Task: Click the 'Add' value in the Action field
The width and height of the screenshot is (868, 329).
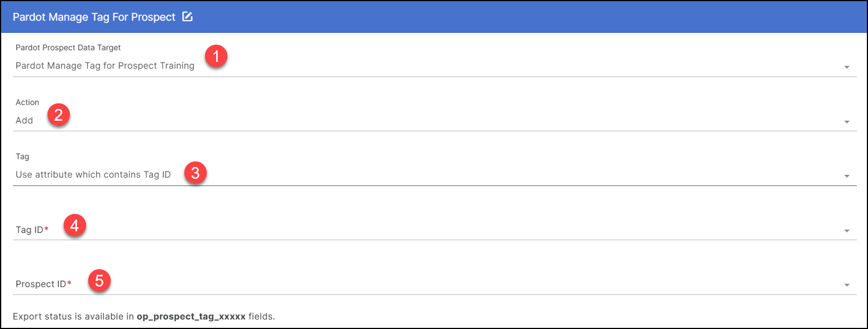Action: 24,120
